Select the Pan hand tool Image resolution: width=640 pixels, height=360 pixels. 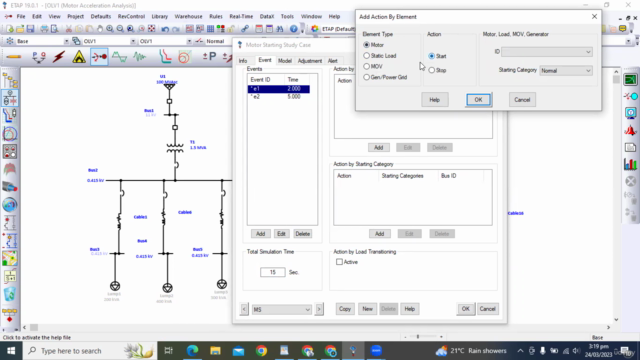pos(100,29)
